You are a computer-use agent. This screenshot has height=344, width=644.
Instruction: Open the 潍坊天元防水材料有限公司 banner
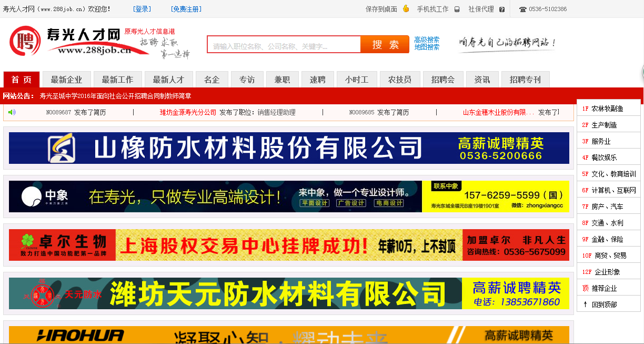pos(289,293)
